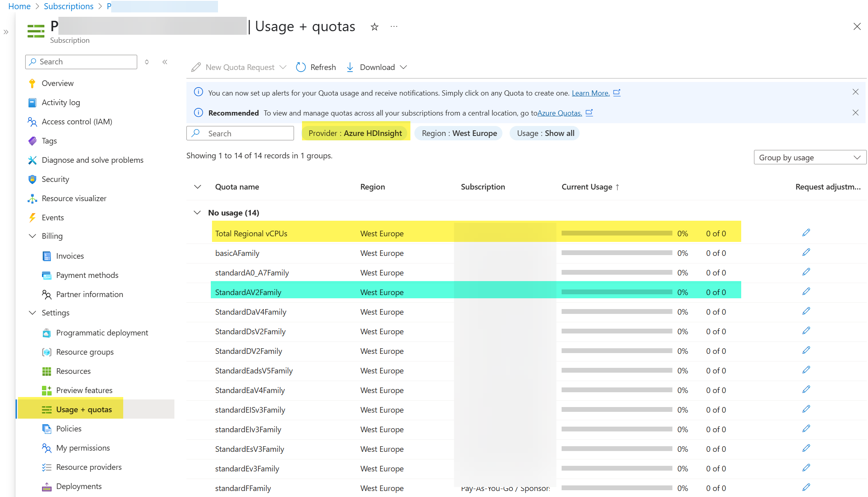The width and height of the screenshot is (868, 497).
Task: Collapse all groups via header chevron
Action: (198, 187)
